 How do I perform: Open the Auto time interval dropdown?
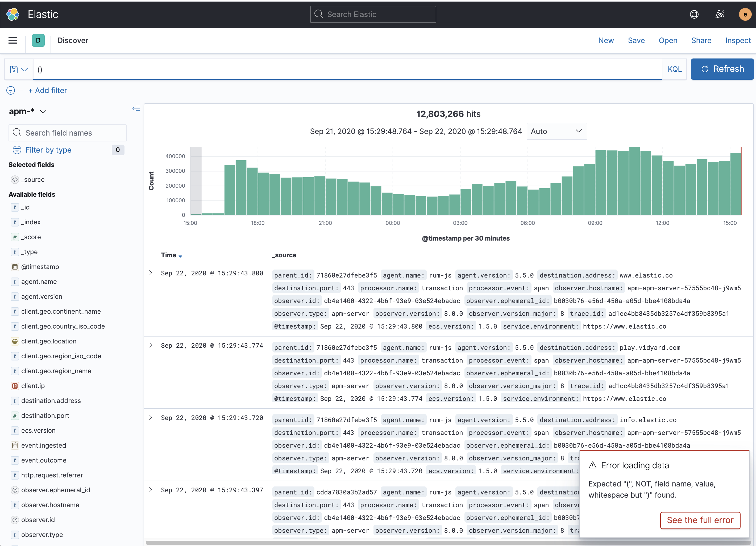pyautogui.click(x=556, y=131)
